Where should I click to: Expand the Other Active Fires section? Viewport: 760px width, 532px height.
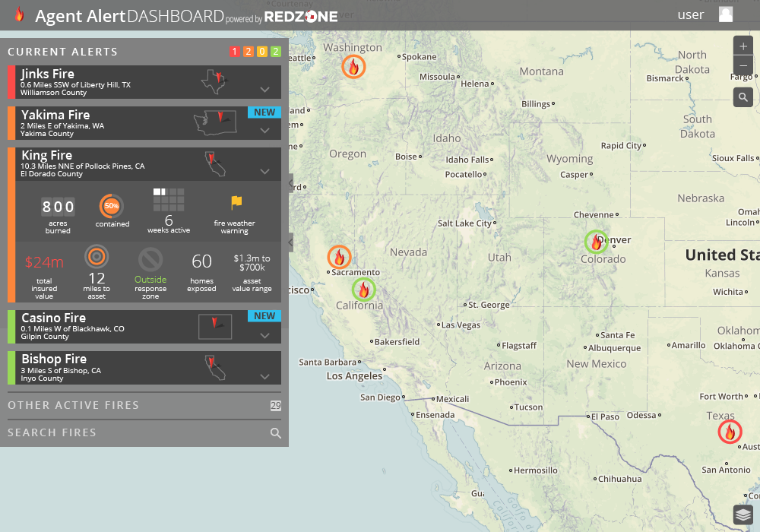pyautogui.click(x=144, y=406)
